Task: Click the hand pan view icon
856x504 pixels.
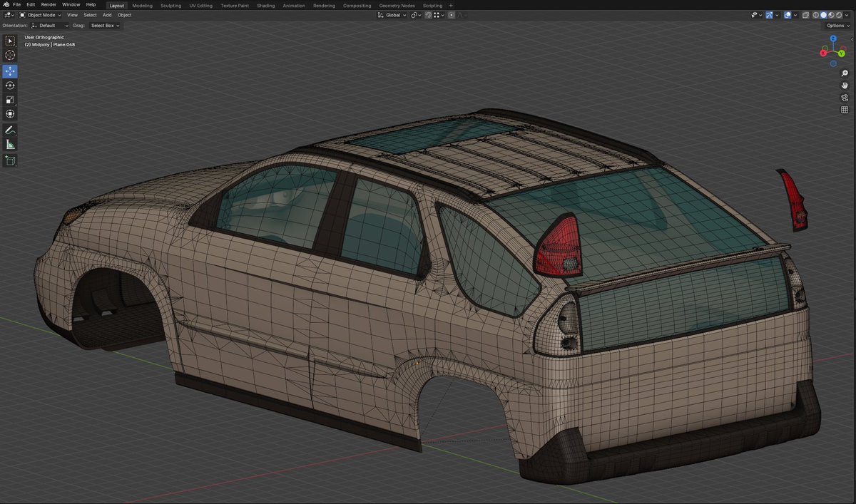Action: [x=845, y=86]
